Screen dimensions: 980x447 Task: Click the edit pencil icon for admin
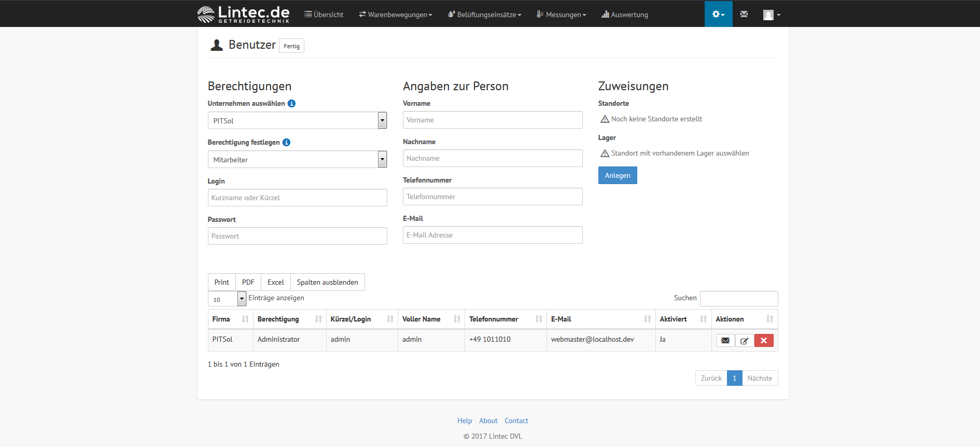[744, 341]
